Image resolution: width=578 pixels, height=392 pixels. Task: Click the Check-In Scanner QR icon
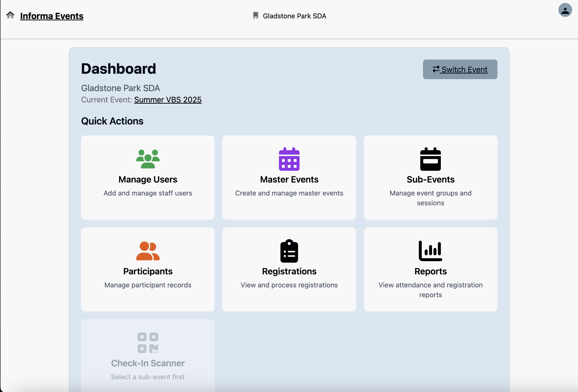[148, 343]
